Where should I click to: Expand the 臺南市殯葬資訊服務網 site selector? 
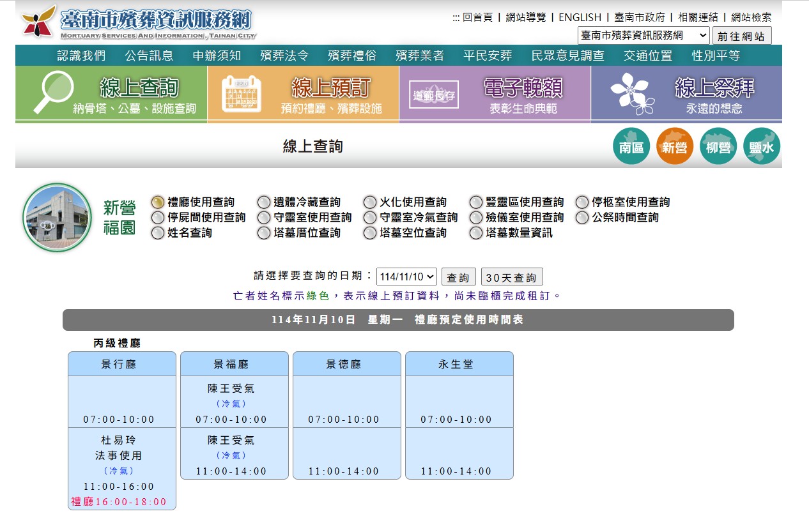[643, 36]
